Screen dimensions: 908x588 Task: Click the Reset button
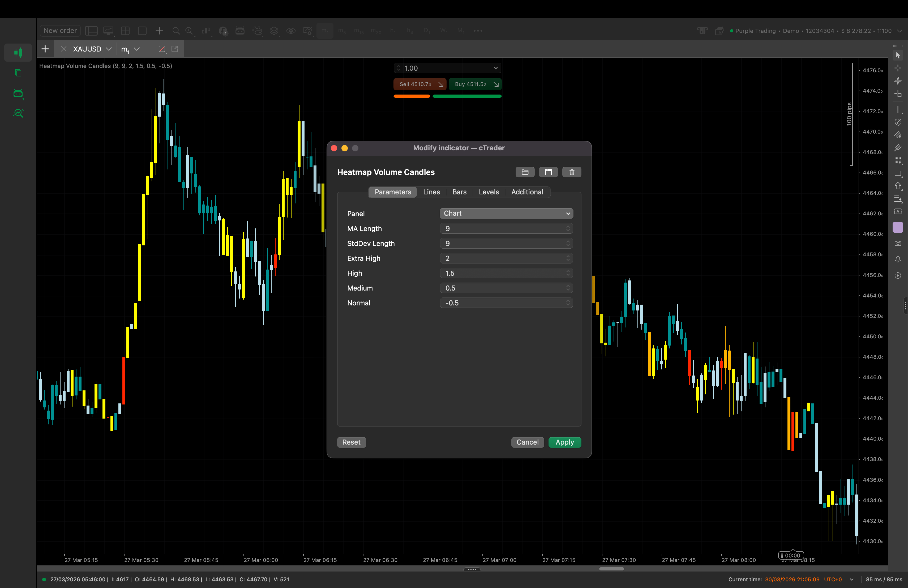point(351,442)
